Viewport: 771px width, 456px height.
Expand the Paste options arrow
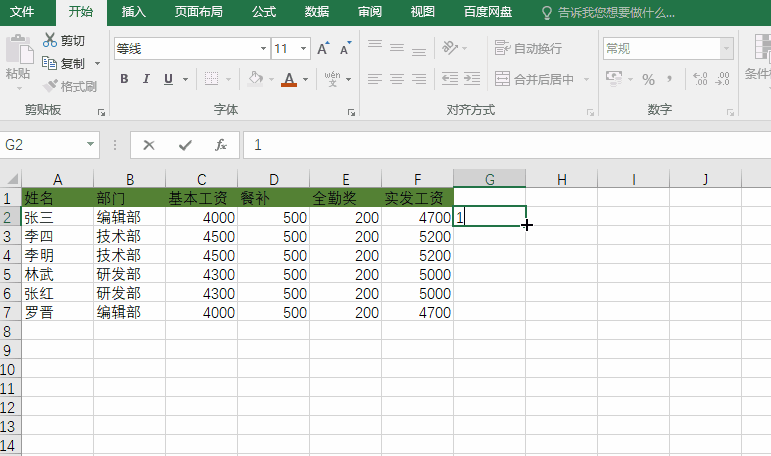(x=19, y=89)
